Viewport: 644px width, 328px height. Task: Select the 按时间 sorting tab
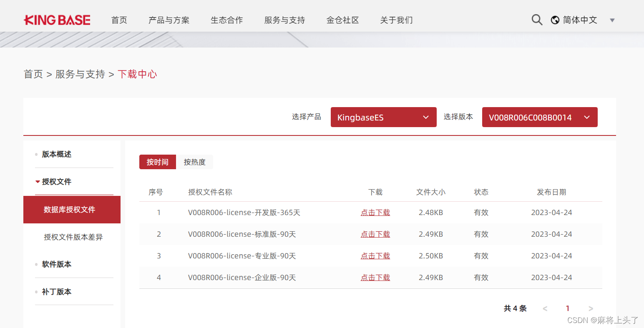[x=157, y=162]
